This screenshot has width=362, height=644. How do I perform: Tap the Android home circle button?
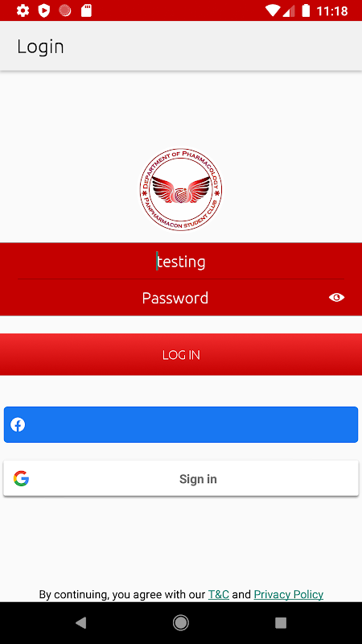pyautogui.click(x=181, y=623)
